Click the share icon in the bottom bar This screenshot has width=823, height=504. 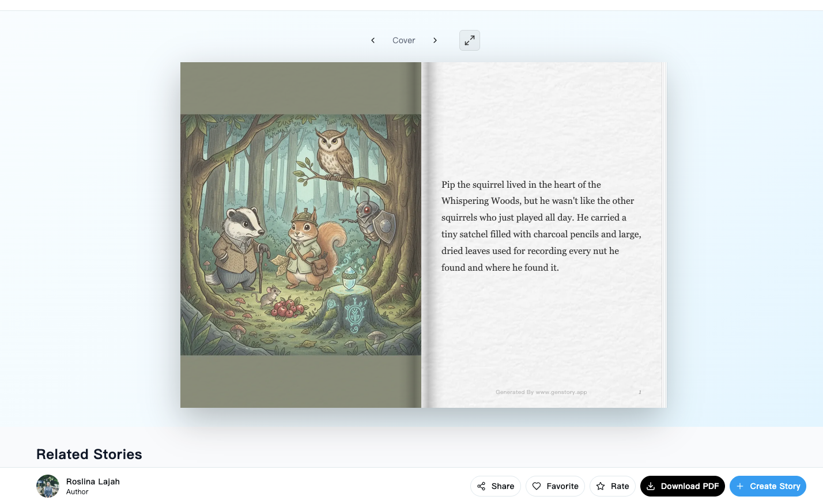click(481, 486)
